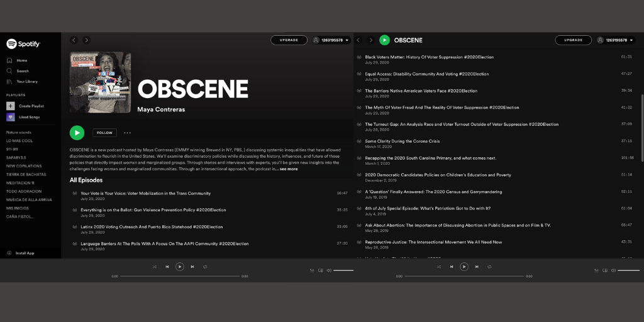Click left window playback progress bar

(180, 276)
